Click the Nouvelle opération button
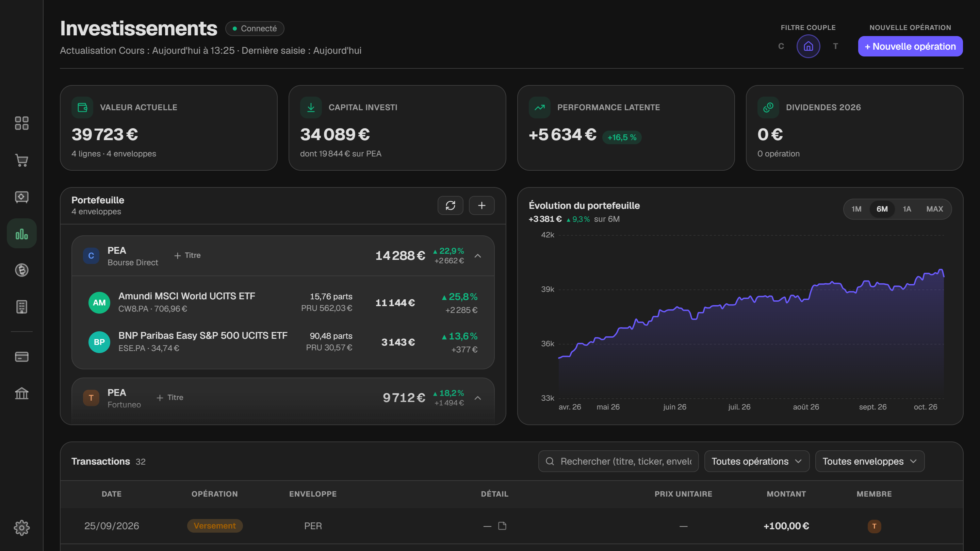The width and height of the screenshot is (980, 551). [x=910, y=46]
